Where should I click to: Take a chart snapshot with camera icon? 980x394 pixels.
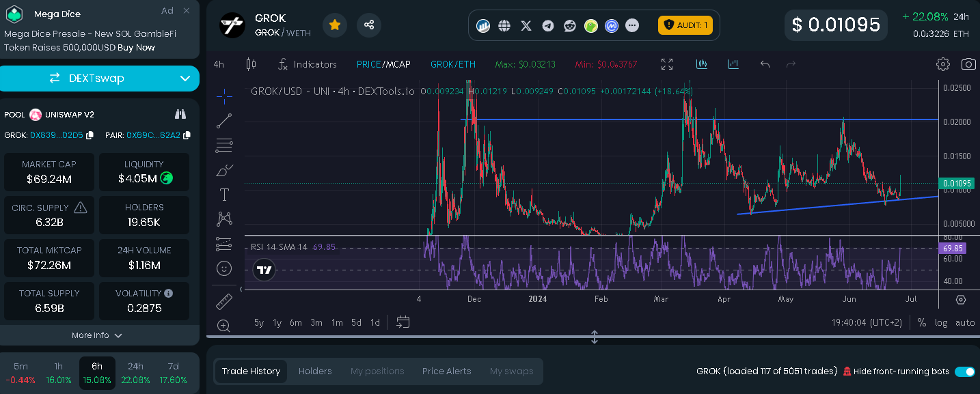pos(968,64)
